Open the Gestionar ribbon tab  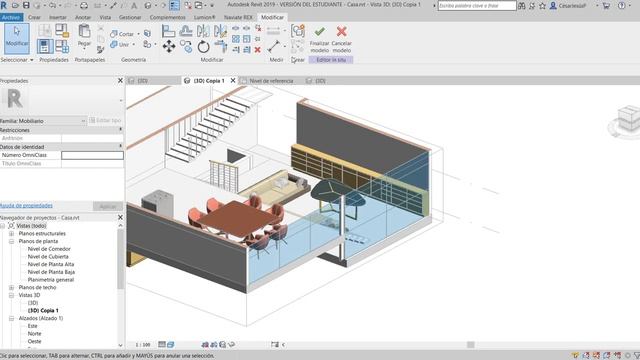pos(130,18)
